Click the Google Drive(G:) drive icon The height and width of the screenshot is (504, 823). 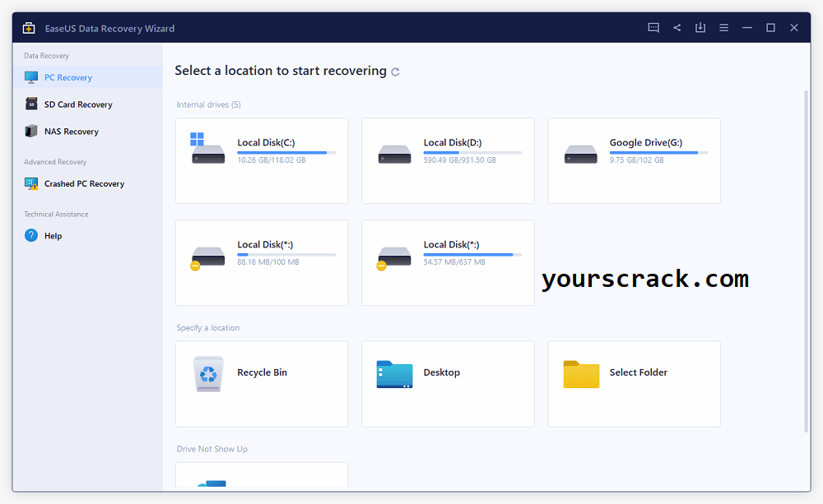point(580,155)
